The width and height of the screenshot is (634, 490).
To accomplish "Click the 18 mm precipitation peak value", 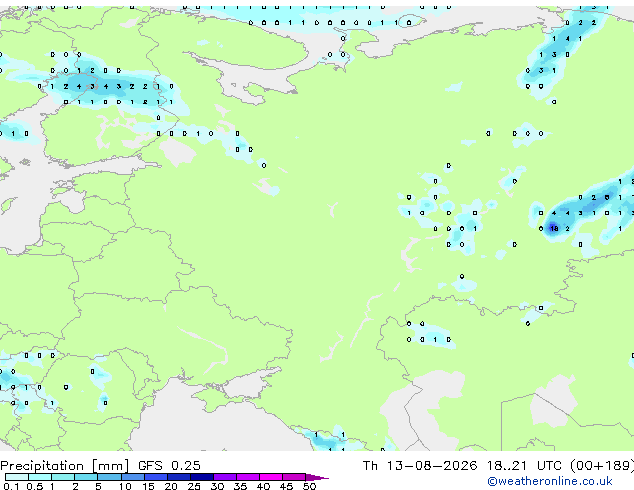I will pyautogui.click(x=554, y=229).
